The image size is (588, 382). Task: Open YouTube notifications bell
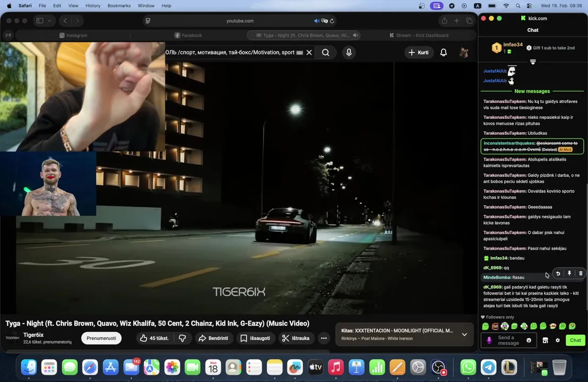pyautogui.click(x=443, y=53)
